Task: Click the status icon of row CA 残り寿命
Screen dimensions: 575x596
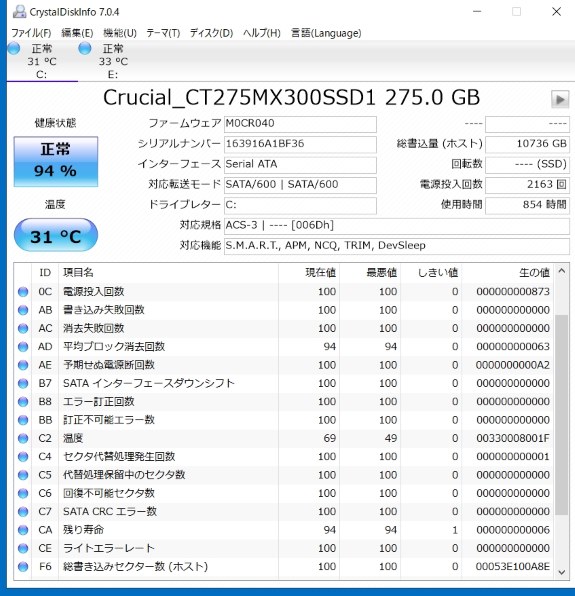Action: (x=23, y=530)
